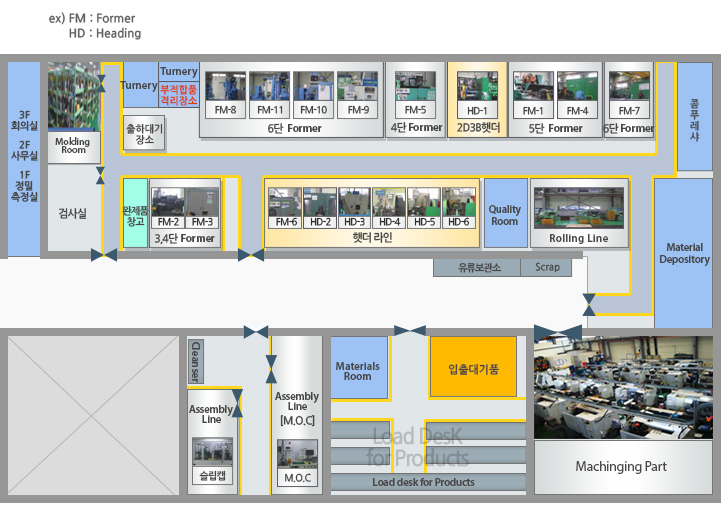Click the door marker beside Material Depository
The width and height of the screenshot is (722, 520).
pyautogui.click(x=588, y=304)
